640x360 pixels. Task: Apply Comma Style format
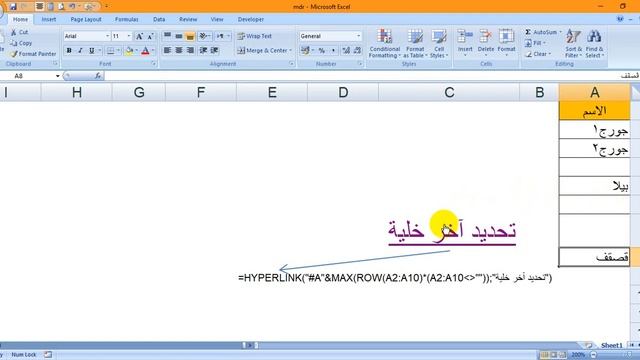[x=333, y=51]
